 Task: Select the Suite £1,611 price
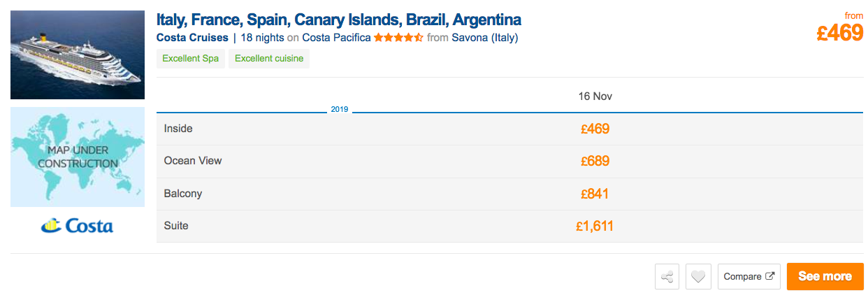pos(595,226)
